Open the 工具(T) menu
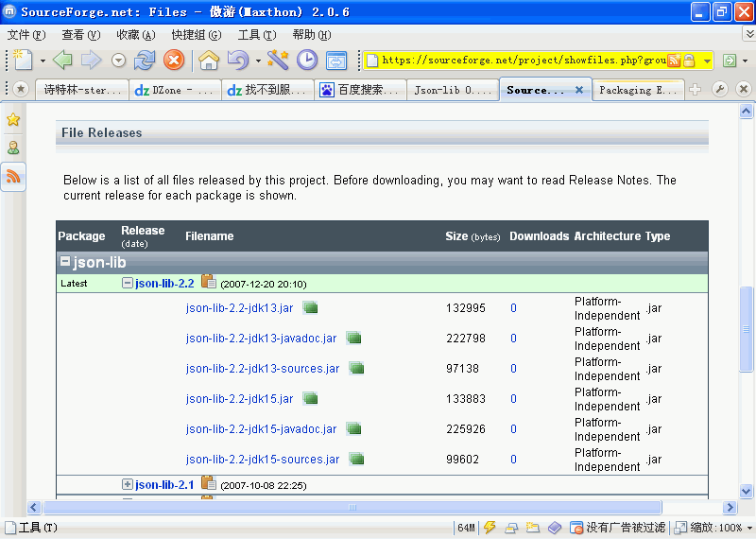756x539 pixels. 257,35
